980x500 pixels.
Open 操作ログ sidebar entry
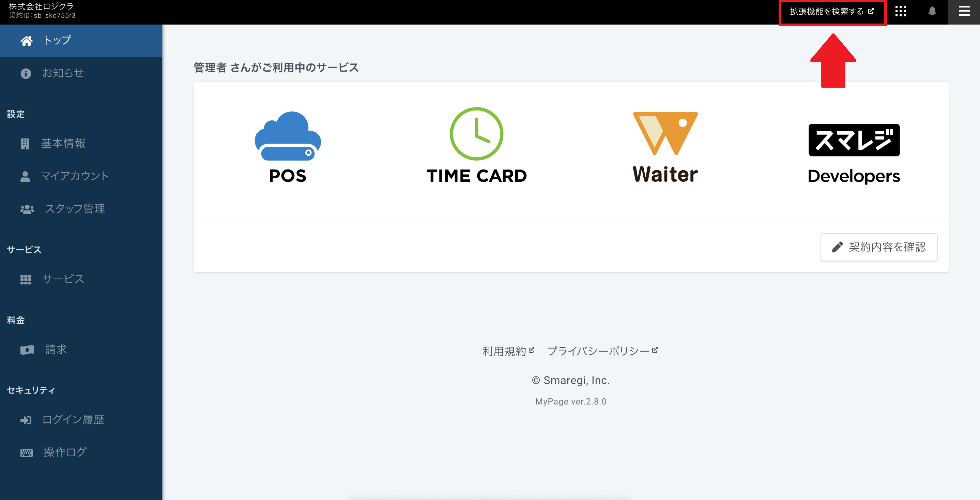click(65, 452)
